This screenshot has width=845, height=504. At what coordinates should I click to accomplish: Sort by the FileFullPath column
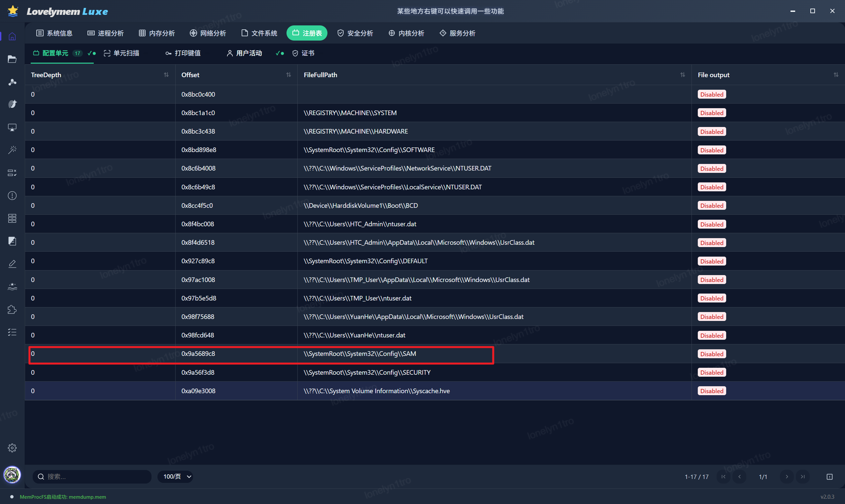click(x=683, y=75)
